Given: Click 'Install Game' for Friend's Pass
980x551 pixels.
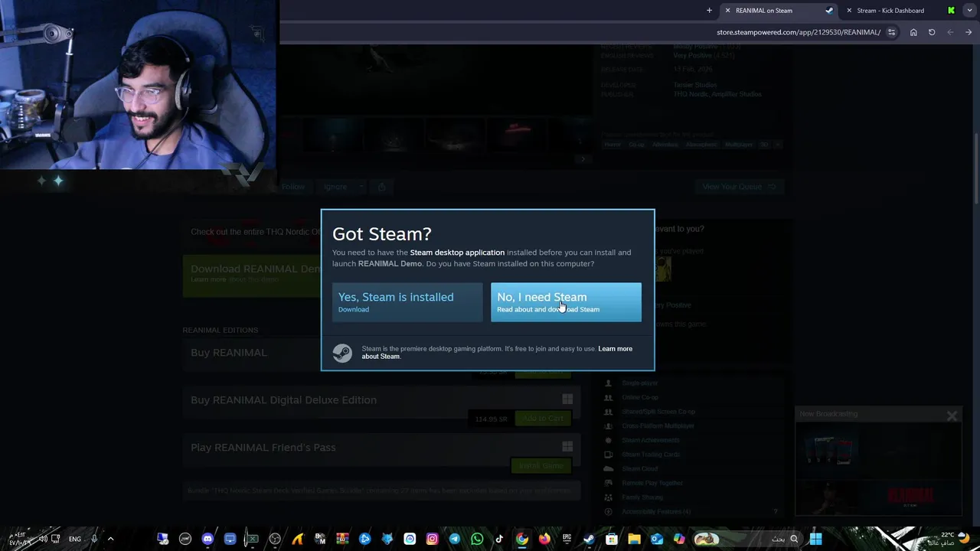Looking at the screenshot, I should pyautogui.click(x=541, y=465).
